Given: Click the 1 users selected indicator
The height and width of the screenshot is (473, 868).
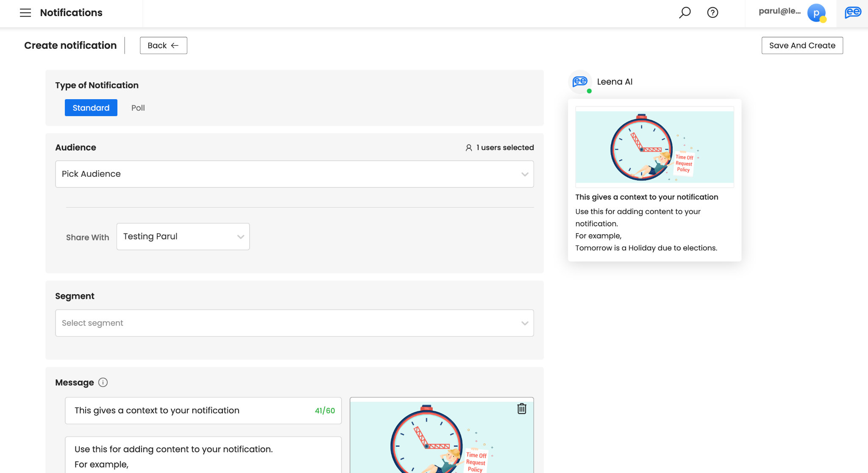Looking at the screenshot, I should pos(499,147).
